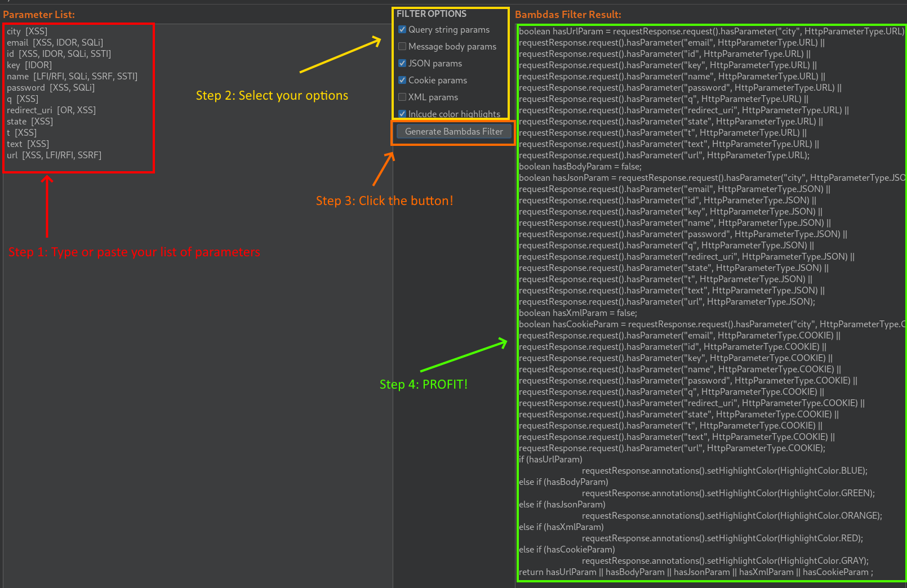Click the HighlightColor.BLUE result line

coord(724,470)
